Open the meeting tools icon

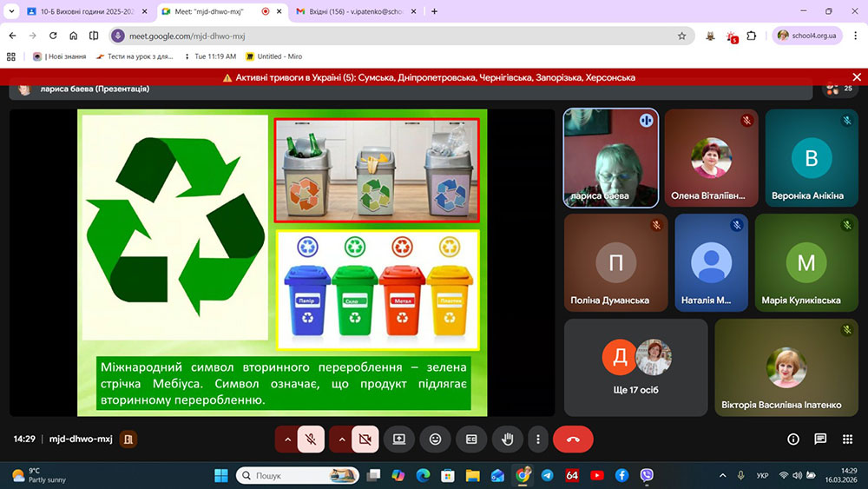point(847,439)
